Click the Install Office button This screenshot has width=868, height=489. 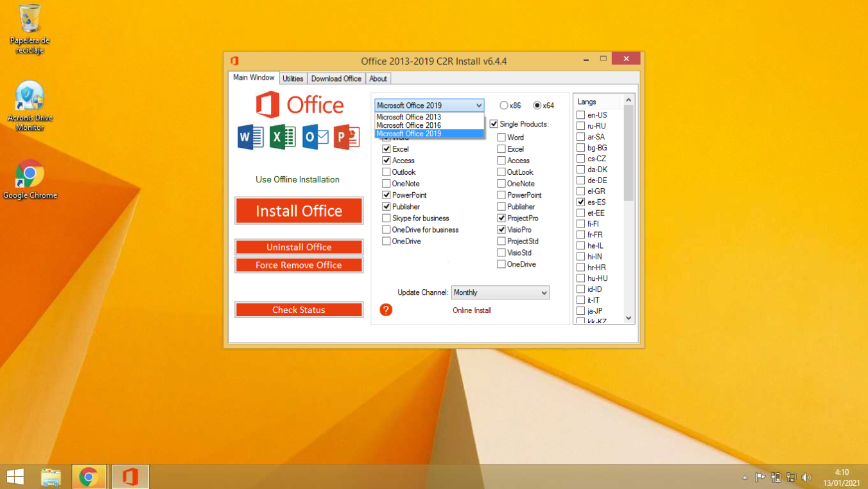coord(299,211)
